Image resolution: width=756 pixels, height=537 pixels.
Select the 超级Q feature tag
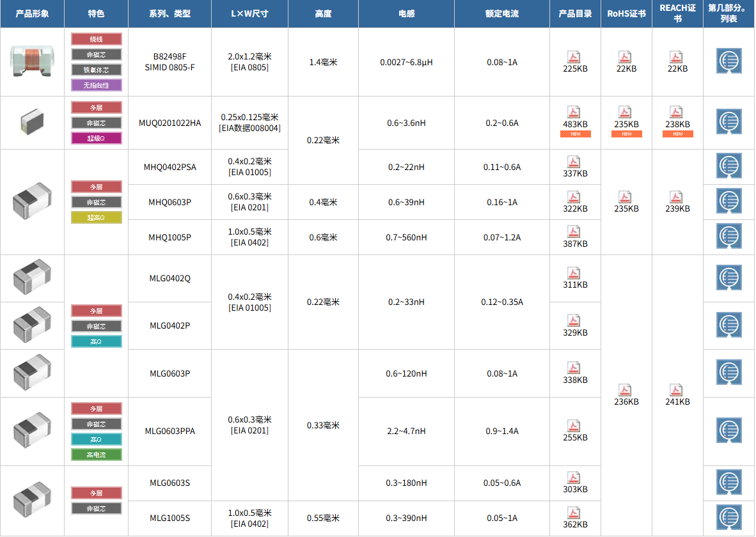(x=97, y=138)
